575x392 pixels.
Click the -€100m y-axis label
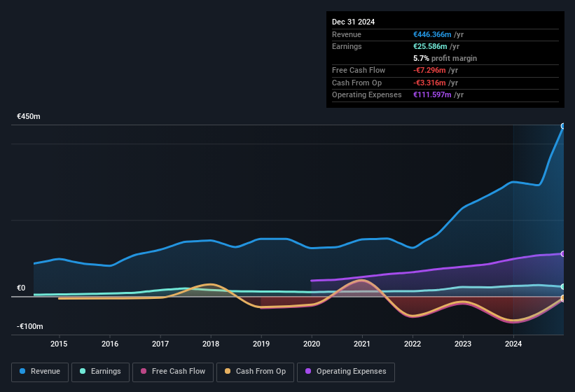point(29,326)
